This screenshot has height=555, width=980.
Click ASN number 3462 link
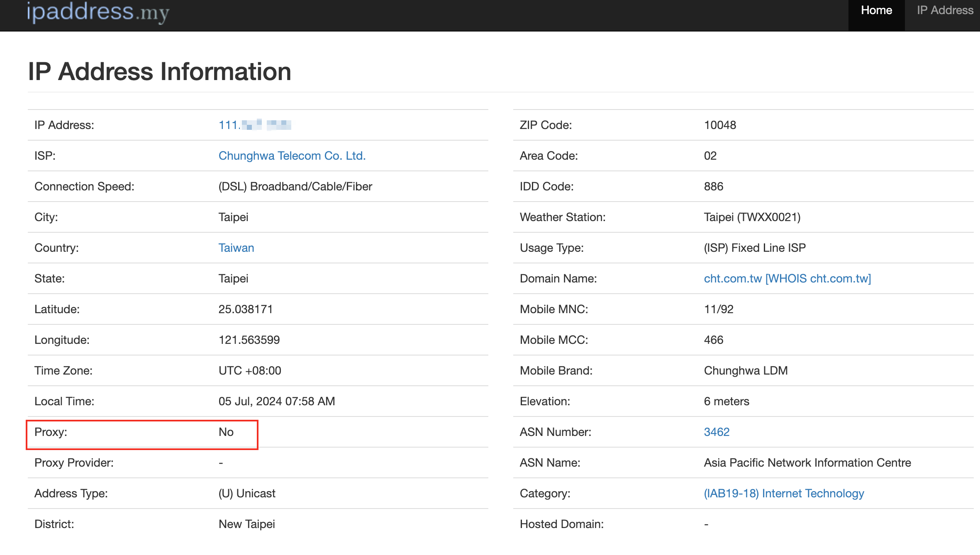[x=716, y=432]
